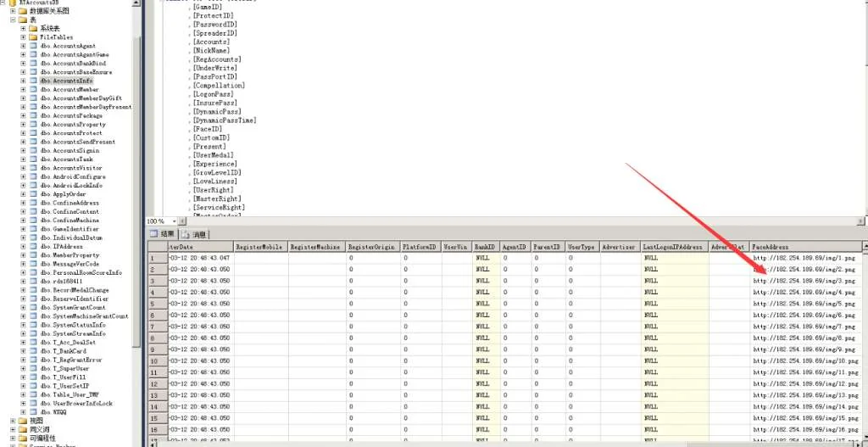This screenshot has width=868, height=447.
Task: Click the dbo.AccountsInfo table icon
Action: (33, 81)
